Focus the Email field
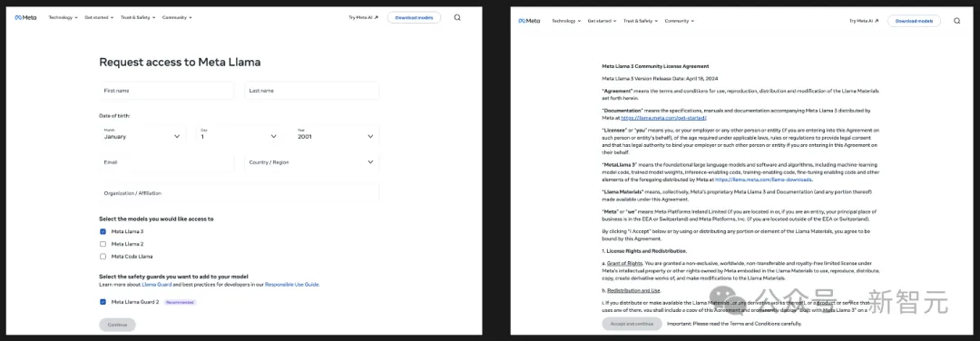The width and height of the screenshot is (980, 341). pos(167,162)
